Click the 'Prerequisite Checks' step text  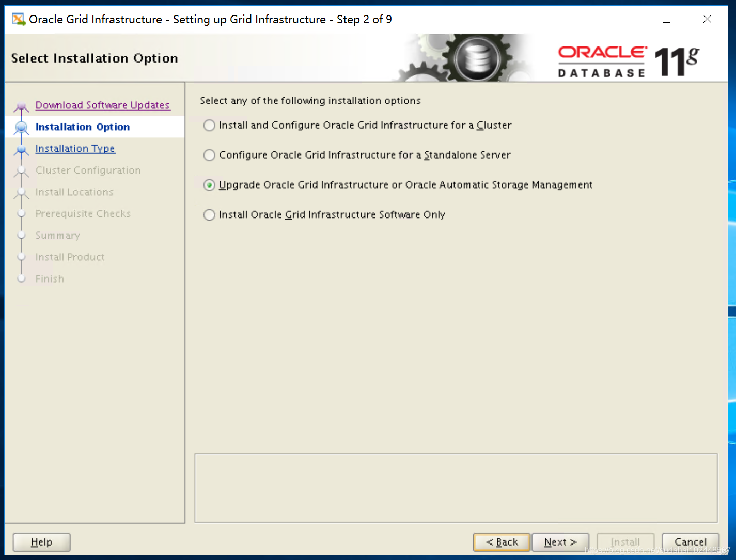point(83,214)
